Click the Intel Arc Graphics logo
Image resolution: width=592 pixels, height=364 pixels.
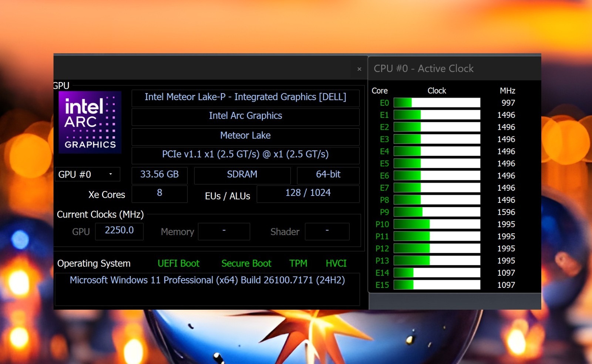pyautogui.click(x=90, y=122)
